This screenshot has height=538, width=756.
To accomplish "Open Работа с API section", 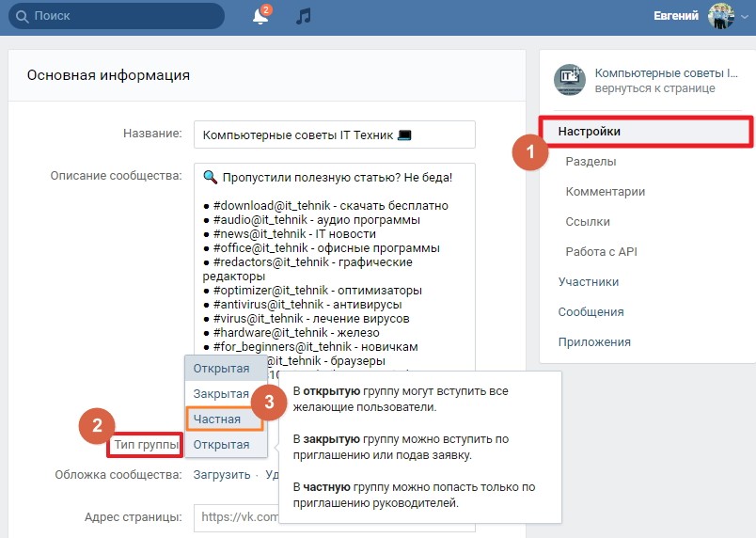I will [601, 252].
